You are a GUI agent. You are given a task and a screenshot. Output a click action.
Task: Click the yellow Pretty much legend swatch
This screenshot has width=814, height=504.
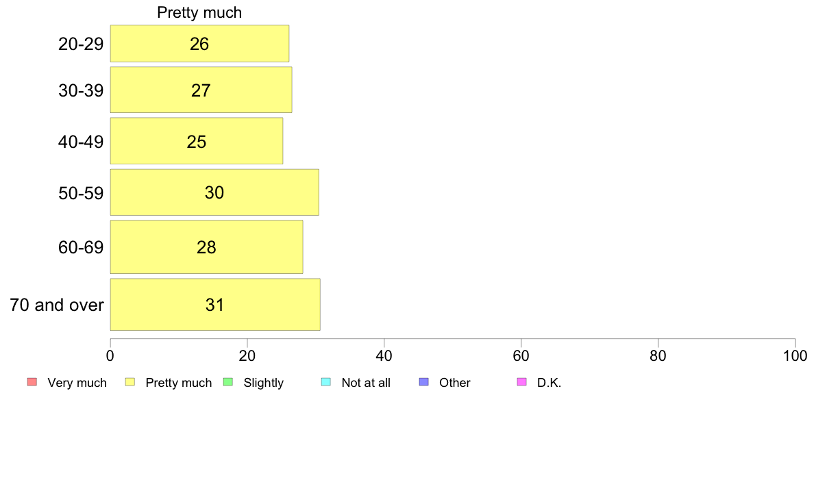[129, 382]
